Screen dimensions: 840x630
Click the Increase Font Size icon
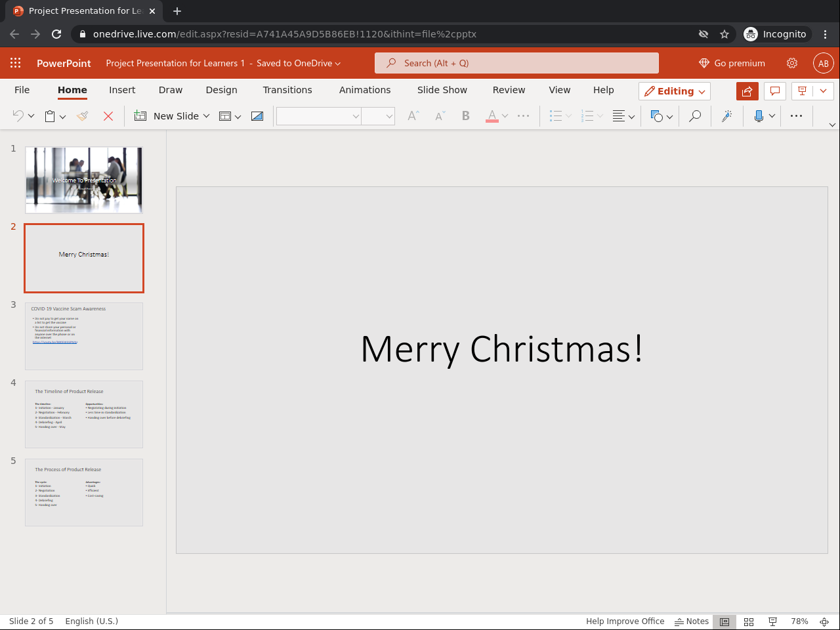(413, 116)
